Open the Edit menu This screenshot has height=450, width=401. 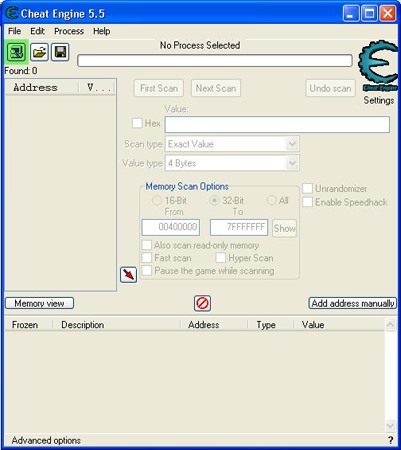[x=37, y=31]
